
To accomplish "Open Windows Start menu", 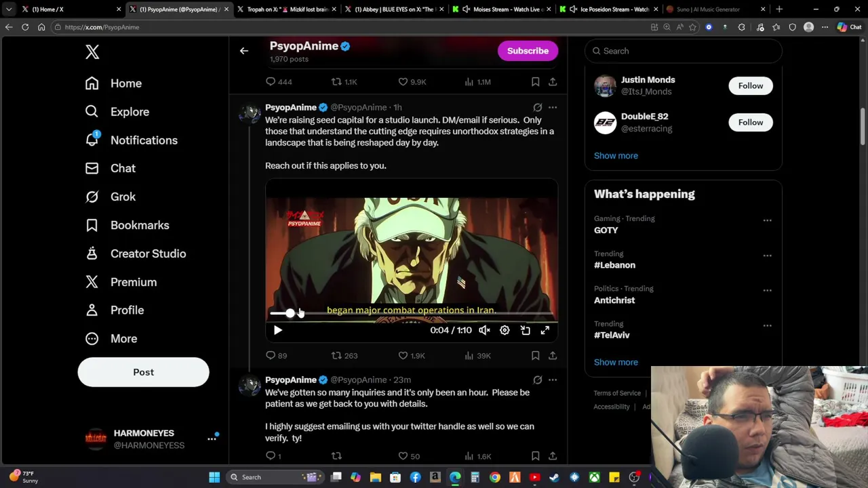I will pyautogui.click(x=214, y=477).
